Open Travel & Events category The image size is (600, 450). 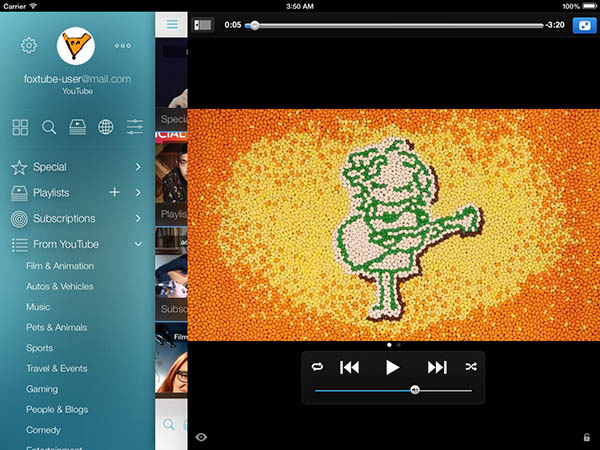tap(57, 368)
